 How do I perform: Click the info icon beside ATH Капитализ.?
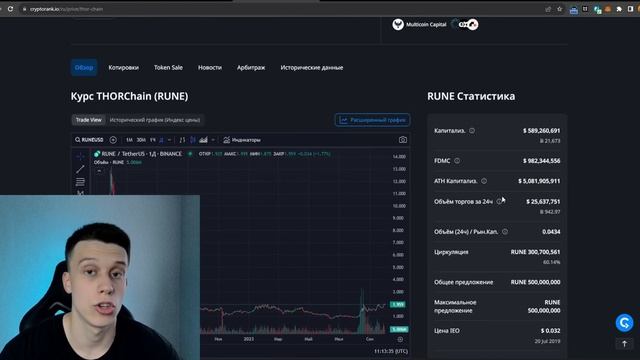pos(484,181)
